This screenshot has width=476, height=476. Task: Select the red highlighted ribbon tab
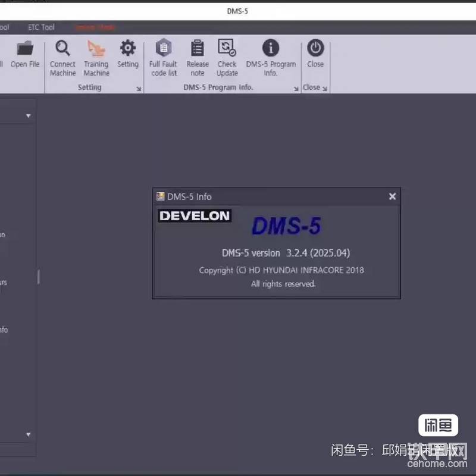tap(95, 27)
